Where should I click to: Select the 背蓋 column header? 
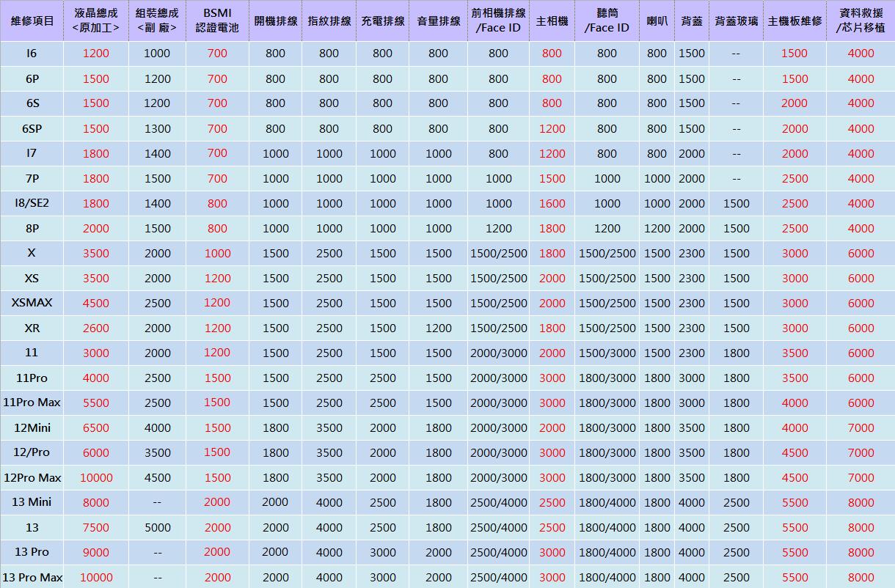coord(691,21)
